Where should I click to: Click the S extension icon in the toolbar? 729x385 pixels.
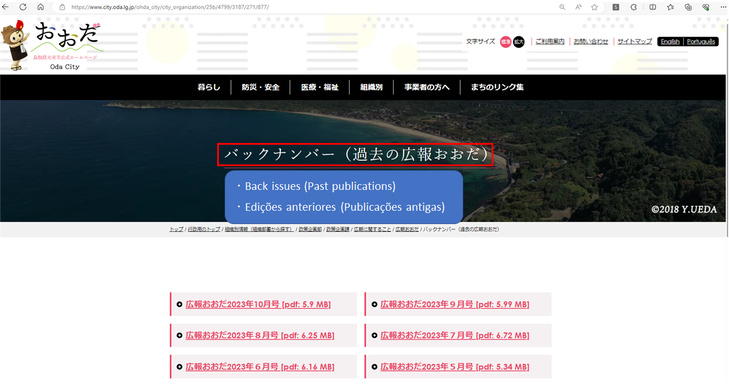pos(616,7)
